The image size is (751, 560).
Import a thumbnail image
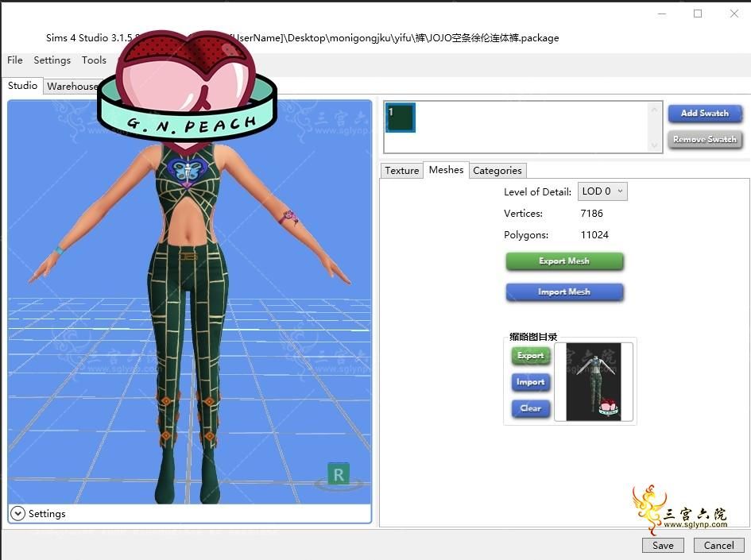(531, 382)
